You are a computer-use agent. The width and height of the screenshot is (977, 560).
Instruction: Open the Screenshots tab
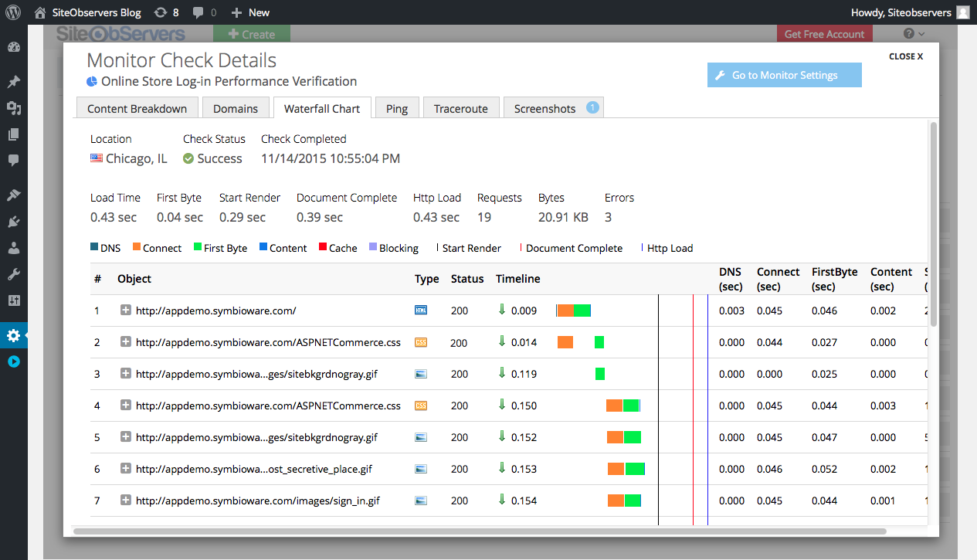coord(545,109)
